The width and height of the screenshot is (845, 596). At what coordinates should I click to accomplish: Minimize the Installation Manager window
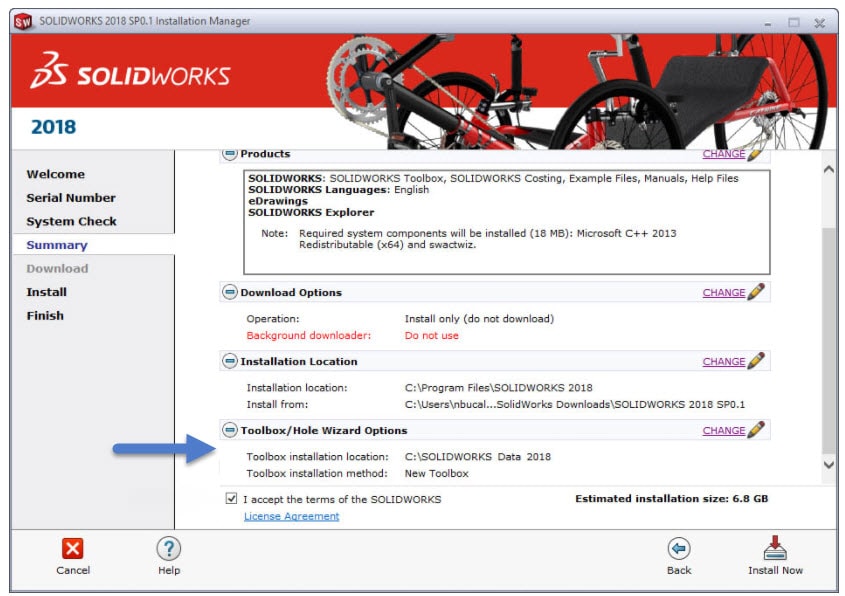(x=767, y=23)
